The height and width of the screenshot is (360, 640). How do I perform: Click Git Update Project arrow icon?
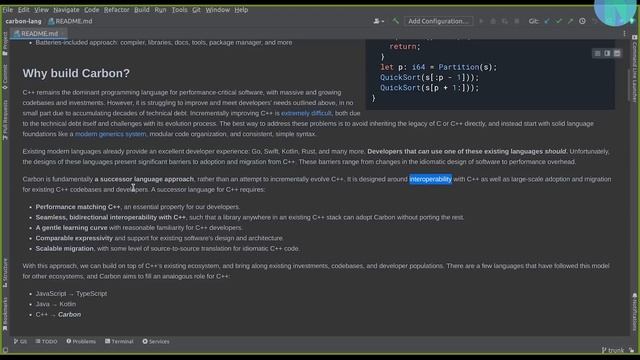coord(547,21)
